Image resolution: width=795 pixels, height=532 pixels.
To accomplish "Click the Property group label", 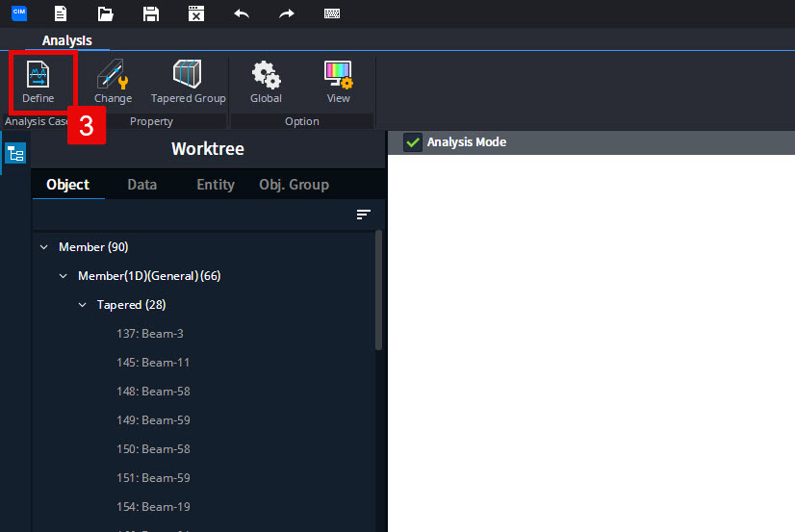I will click(151, 121).
